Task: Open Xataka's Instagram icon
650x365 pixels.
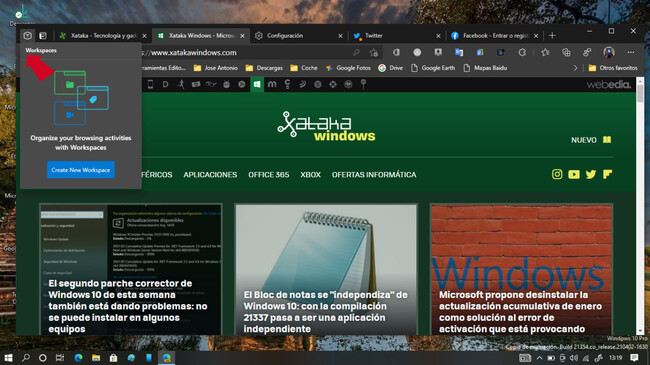Action: [x=557, y=174]
